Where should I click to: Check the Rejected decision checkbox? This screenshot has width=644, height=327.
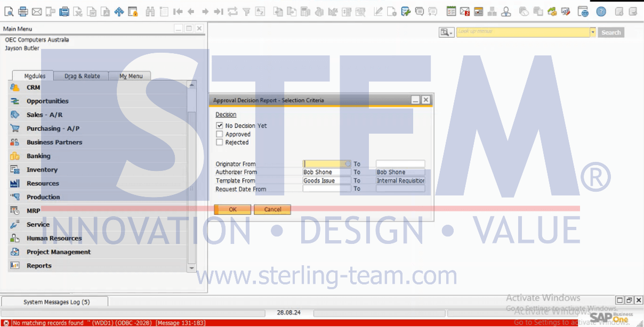(219, 142)
